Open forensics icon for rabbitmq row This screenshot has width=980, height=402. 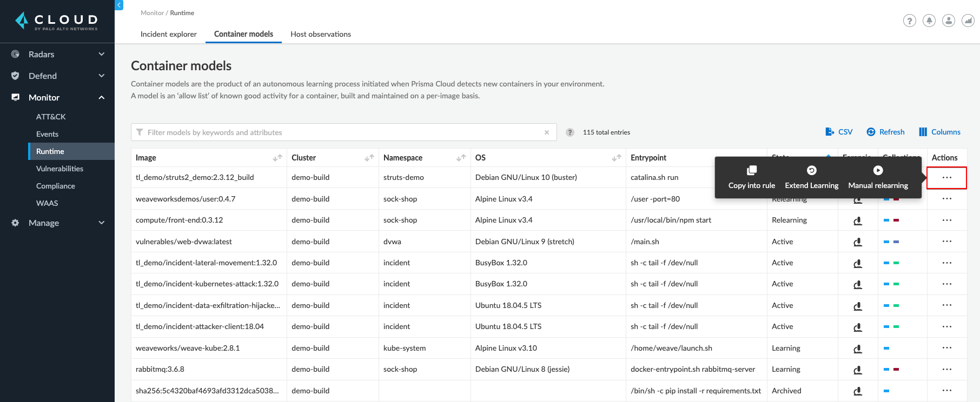858,370
